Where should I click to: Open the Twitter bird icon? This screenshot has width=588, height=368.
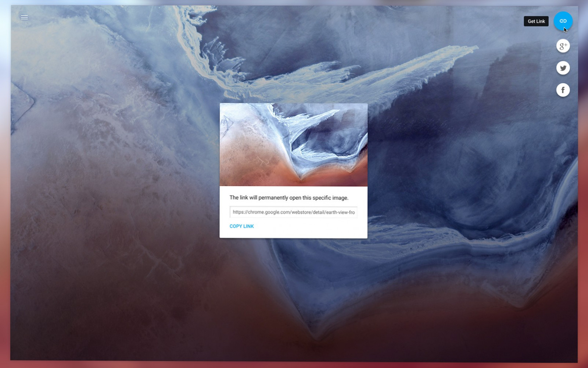click(563, 68)
